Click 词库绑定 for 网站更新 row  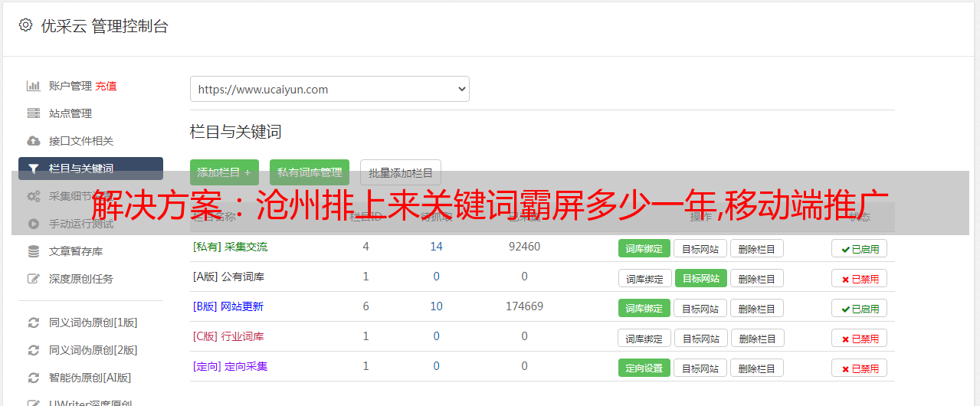(x=644, y=308)
